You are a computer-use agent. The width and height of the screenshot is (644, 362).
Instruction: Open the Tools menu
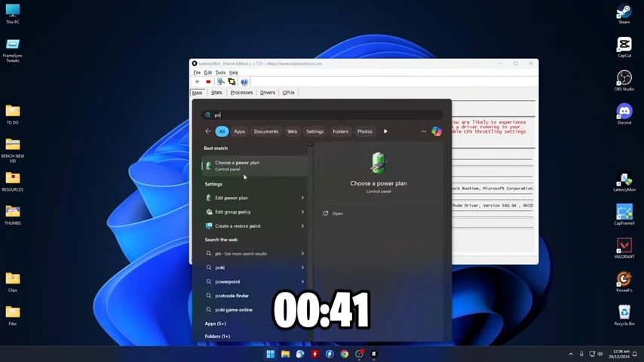pyautogui.click(x=220, y=72)
